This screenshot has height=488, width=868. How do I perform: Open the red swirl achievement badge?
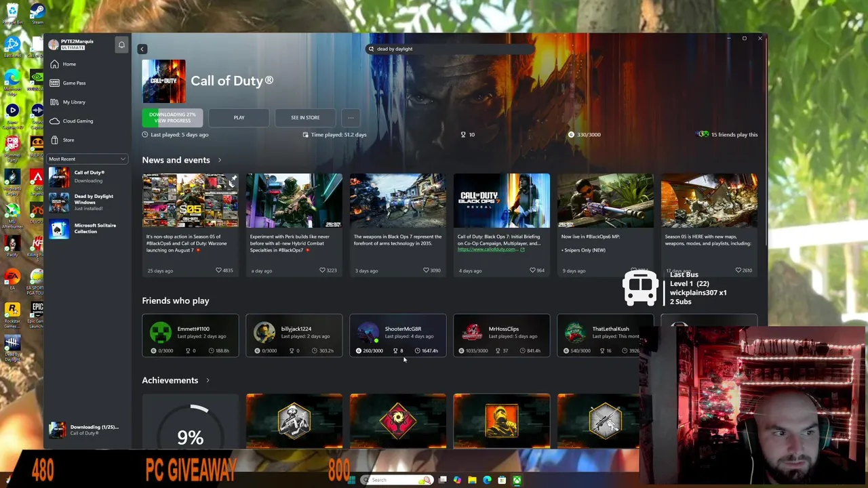397,421
